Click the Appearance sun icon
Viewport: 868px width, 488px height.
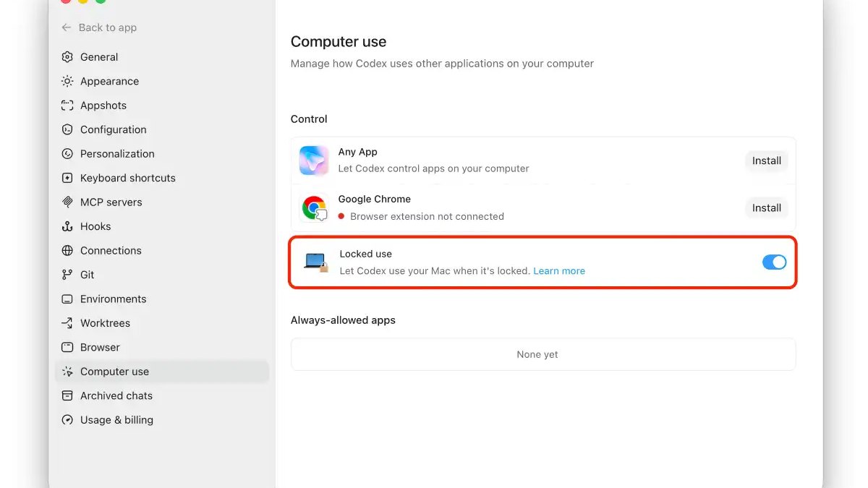tap(67, 81)
